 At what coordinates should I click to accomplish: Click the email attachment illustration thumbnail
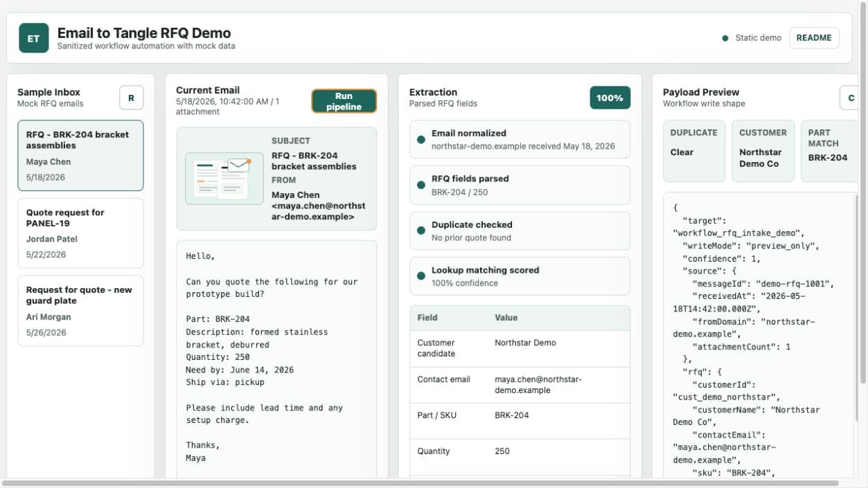(224, 178)
